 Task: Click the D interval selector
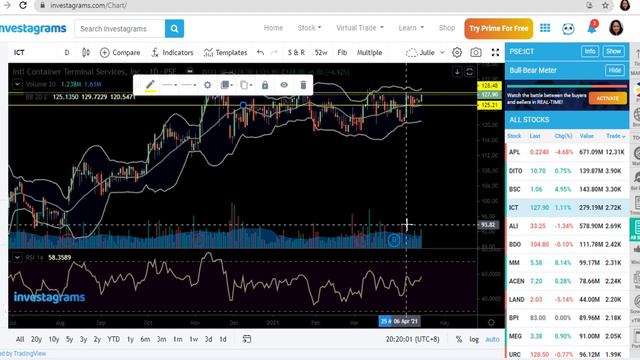point(67,53)
